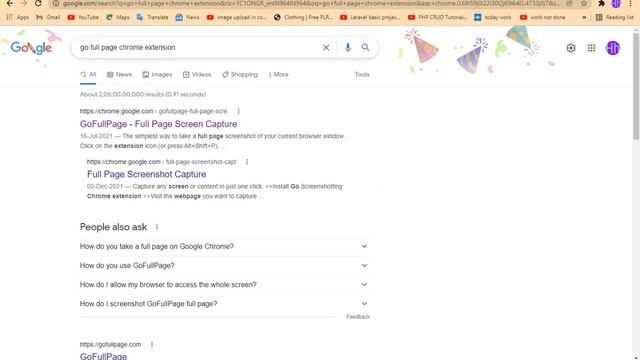
Task: Expand 'How do you take a full page on Google Chrome?'
Action: click(x=224, y=247)
